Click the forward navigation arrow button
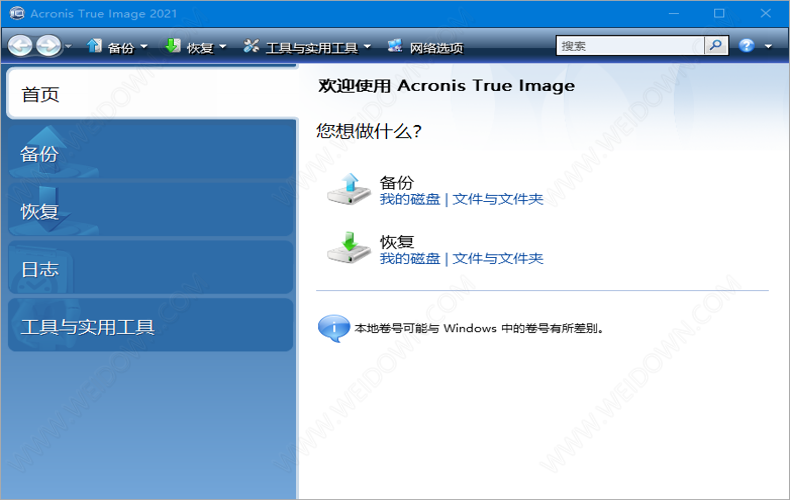Screen dimensions: 790x500 (x=48, y=46)
